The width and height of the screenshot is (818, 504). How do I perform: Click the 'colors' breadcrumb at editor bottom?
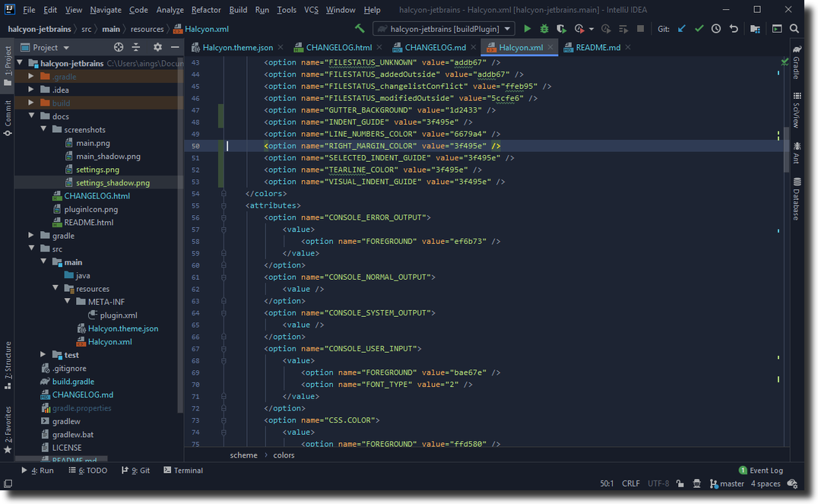(x=284, y=455)
